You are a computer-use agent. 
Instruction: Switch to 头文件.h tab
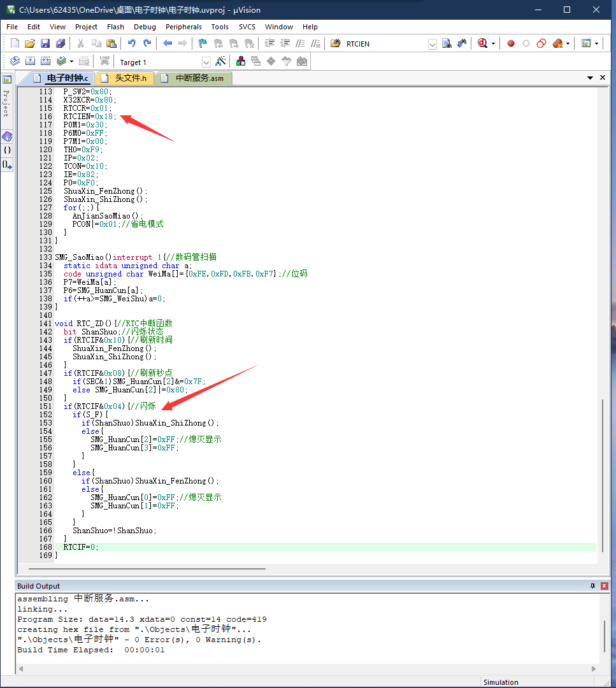[x=125, y=78]
